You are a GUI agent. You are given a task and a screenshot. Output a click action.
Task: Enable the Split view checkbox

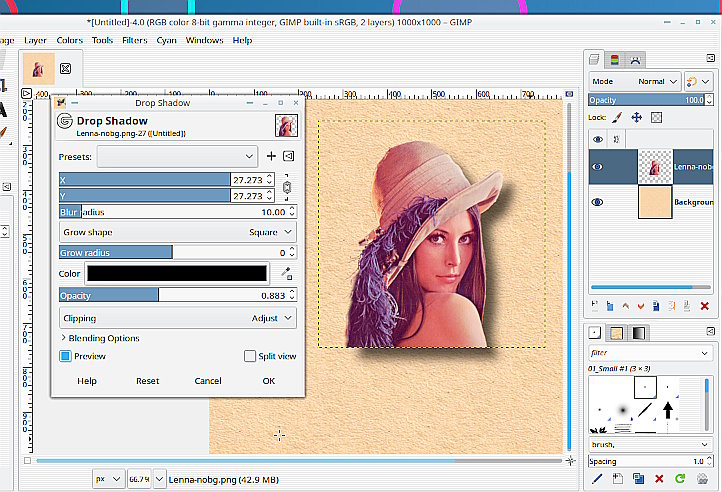pos(250,356)
